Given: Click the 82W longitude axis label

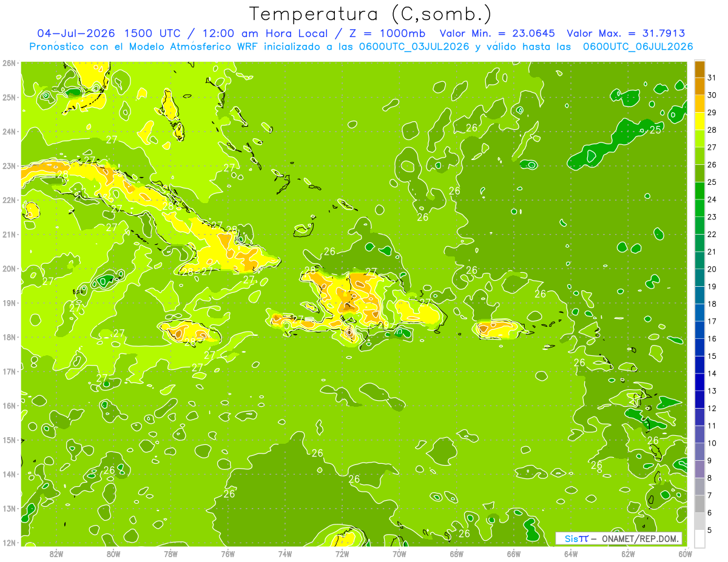Looking at the screenshot, I should click(x=56, y=554).
